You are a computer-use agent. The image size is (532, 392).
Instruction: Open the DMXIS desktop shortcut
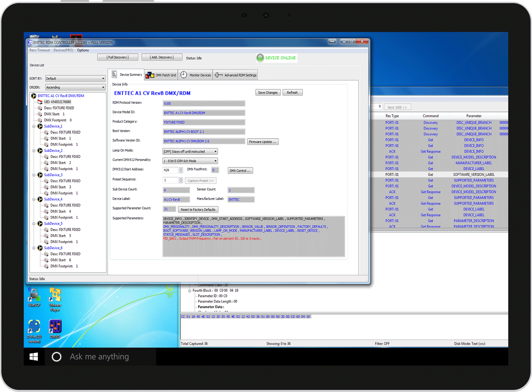point(55,329)
